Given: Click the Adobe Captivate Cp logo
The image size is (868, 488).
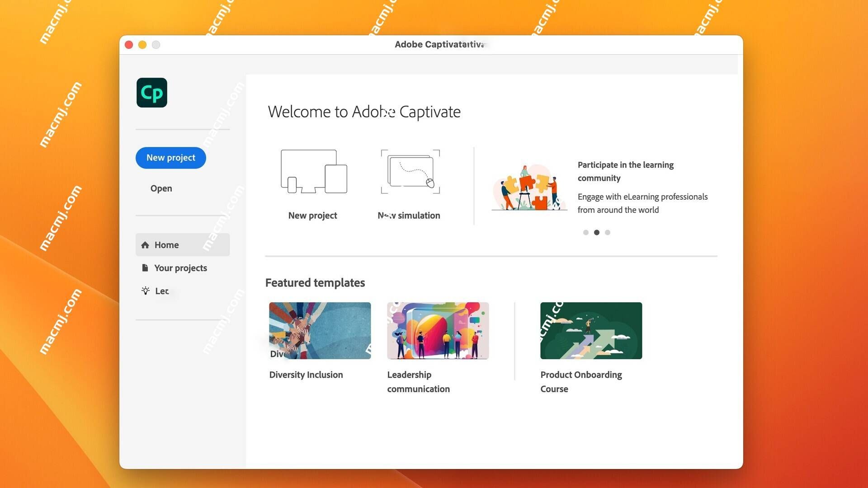Looking at the screenshot, I should [152, 93].
